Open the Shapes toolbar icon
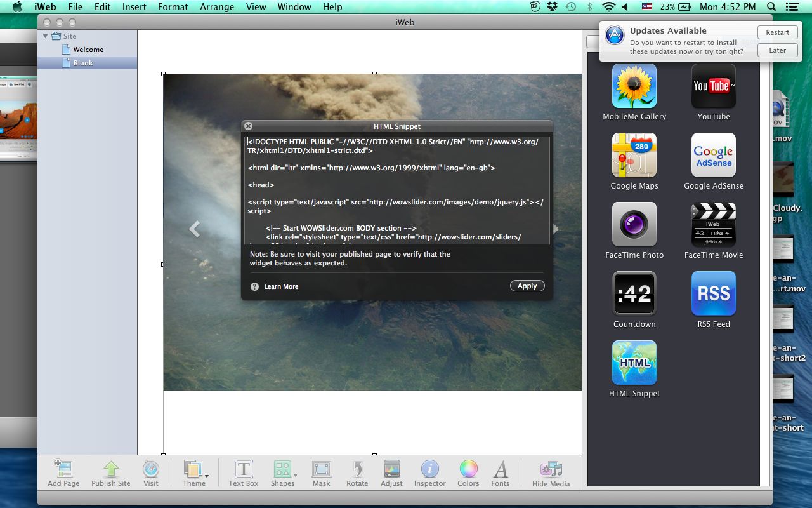 point(282,469)
